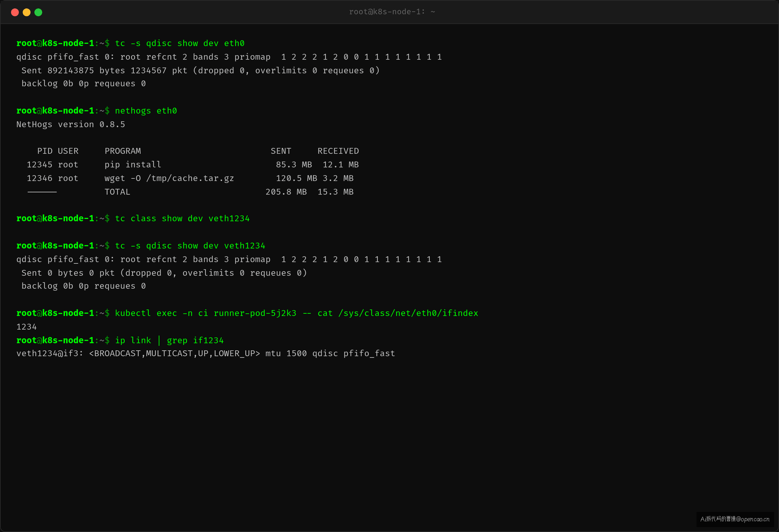Click the ifindex output value 1234
The height and width of the screenshot is (532, 779).
27,327
